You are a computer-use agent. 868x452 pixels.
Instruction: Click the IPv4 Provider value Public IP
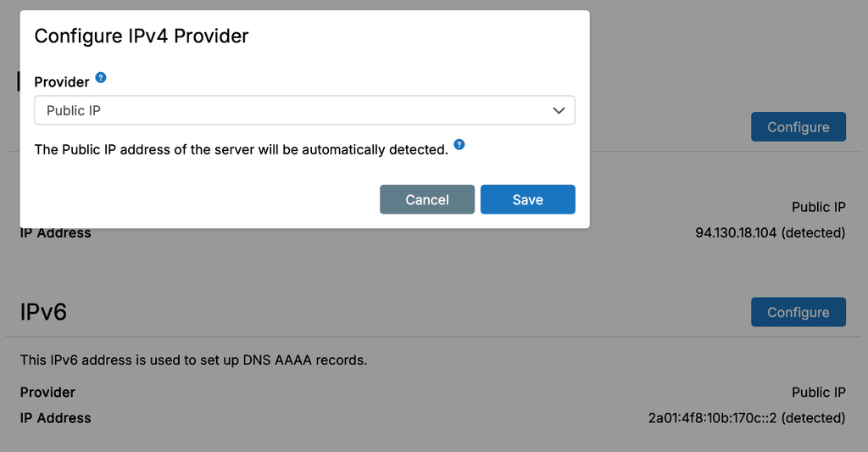[x=818, y=207]
